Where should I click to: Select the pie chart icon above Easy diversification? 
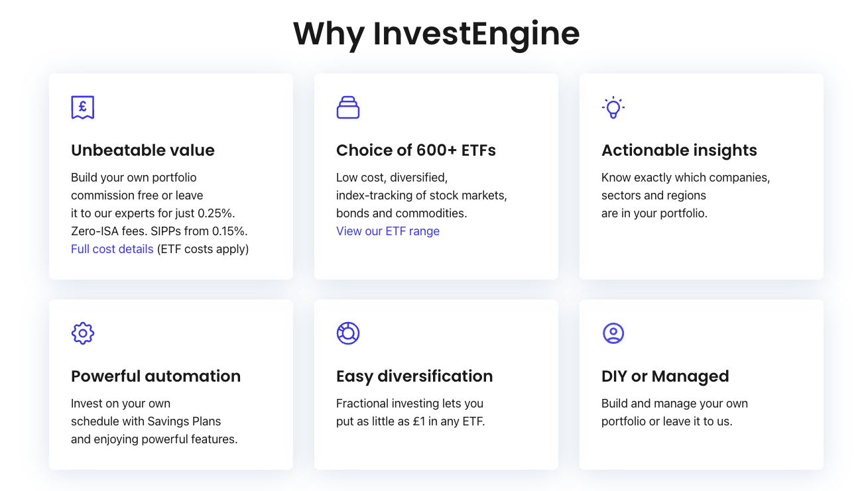(348, 333)
